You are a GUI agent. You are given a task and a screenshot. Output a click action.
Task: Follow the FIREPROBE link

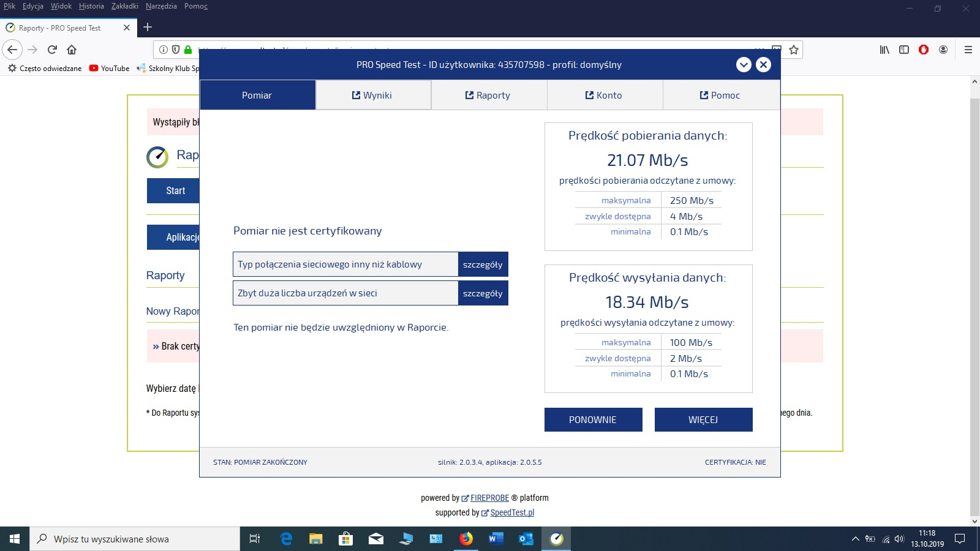pyautogui.click(x=489, y=498)
